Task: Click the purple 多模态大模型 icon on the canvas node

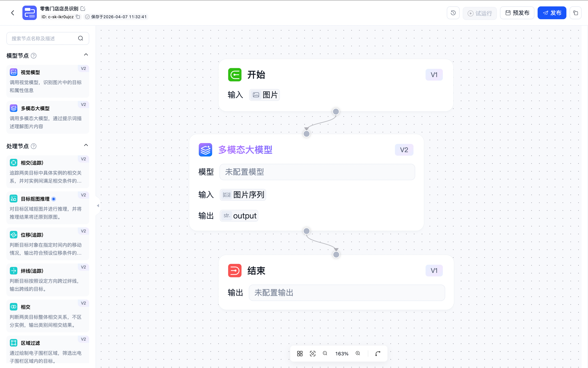Action: pos(205,150)
